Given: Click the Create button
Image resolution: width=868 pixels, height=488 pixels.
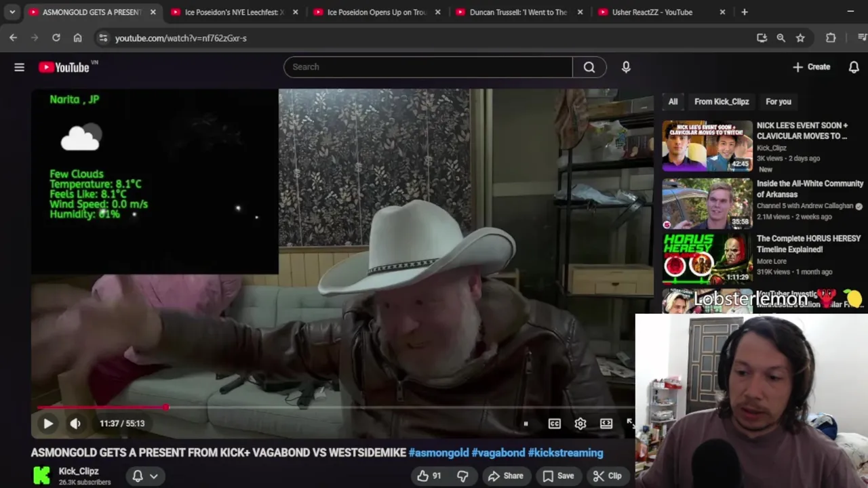Looking at the screenshot, I should (811, 67).
